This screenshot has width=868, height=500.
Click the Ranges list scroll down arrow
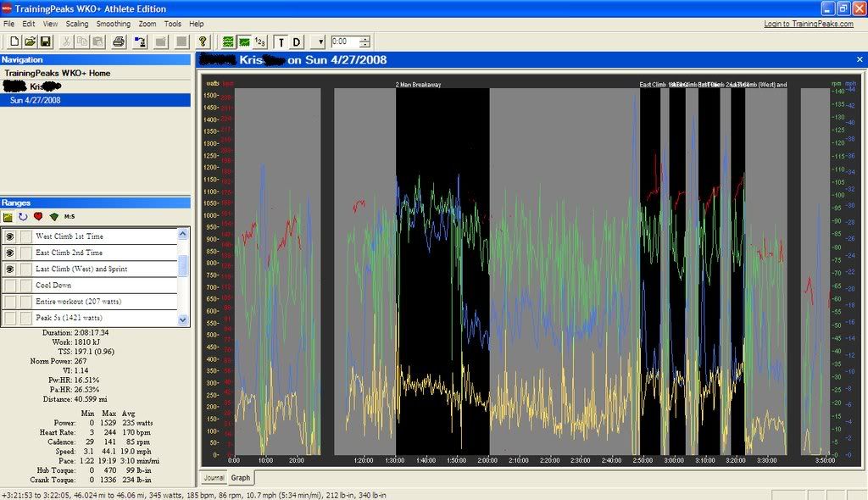(183, 319)
